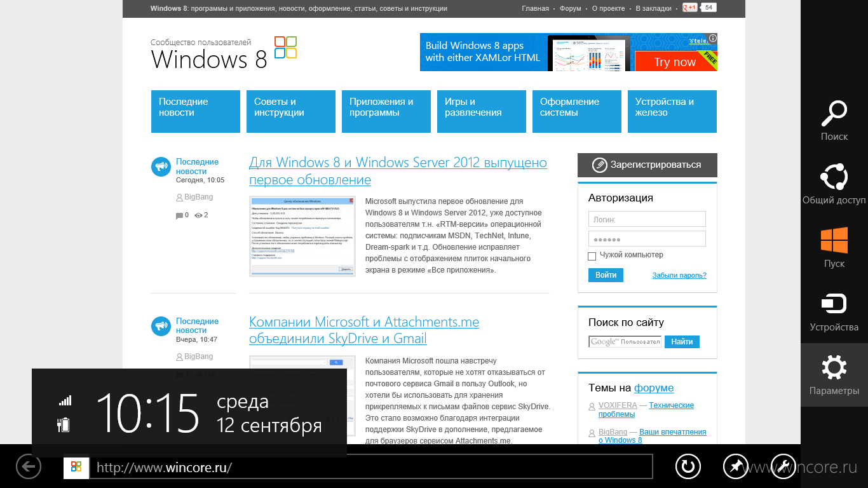
Task: Click the Войти login button
Action: tap(606, 275)
